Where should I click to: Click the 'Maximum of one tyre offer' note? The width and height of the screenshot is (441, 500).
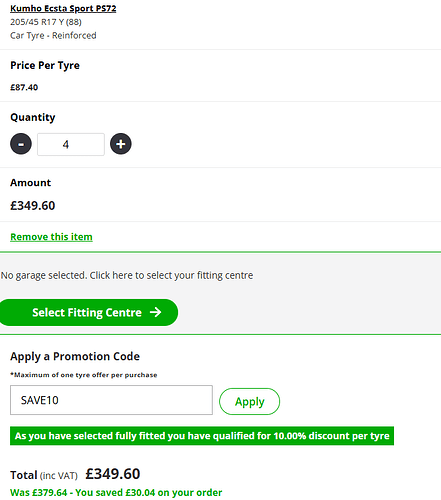84,375
